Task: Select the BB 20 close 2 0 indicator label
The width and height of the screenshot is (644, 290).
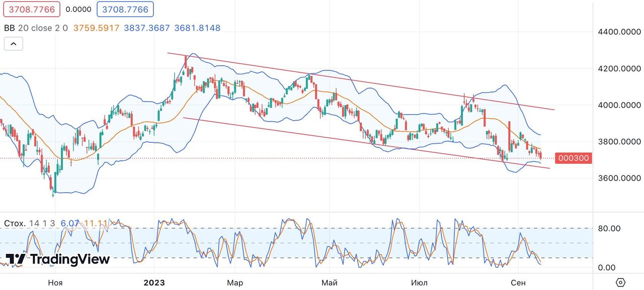Action: (36, 28)
